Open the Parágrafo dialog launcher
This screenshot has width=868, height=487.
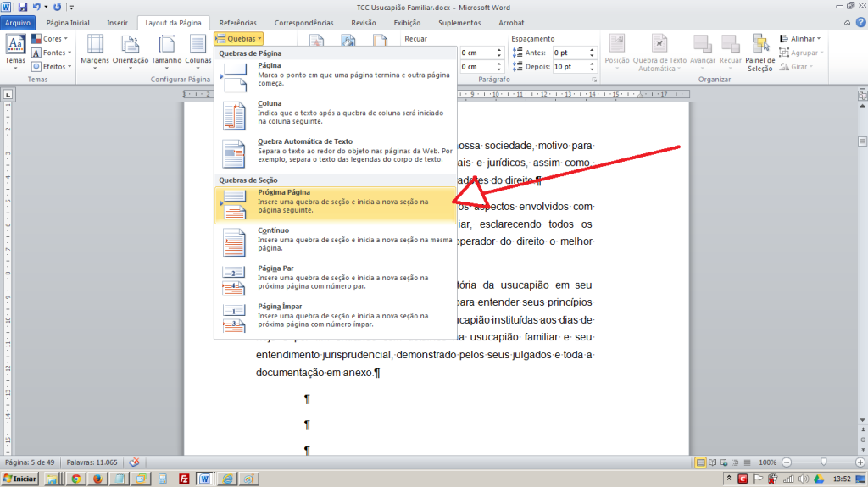pos(594,80)
